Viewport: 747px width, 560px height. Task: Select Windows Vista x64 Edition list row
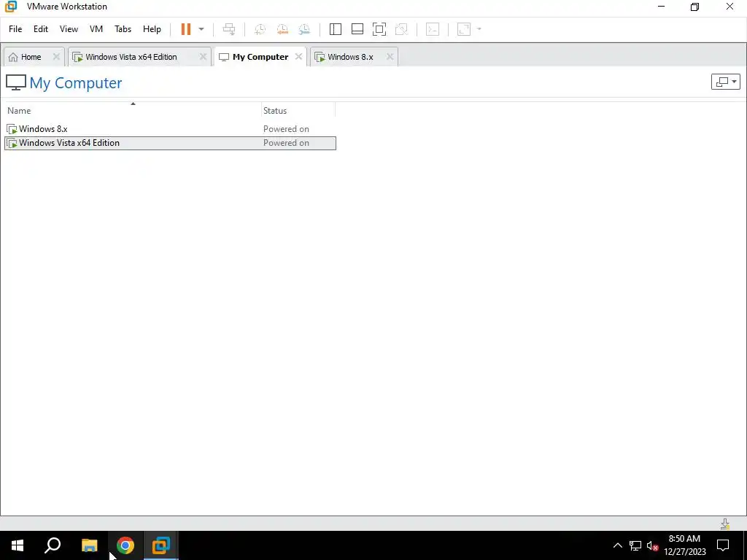pyautogui.click(x=170, y=143)
